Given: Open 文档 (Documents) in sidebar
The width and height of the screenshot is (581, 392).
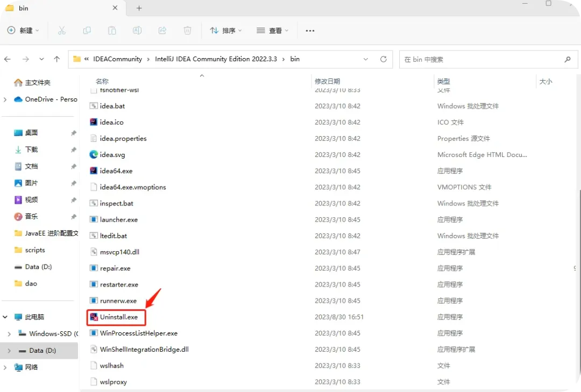Looking at the screenshot, I should 26,166.
